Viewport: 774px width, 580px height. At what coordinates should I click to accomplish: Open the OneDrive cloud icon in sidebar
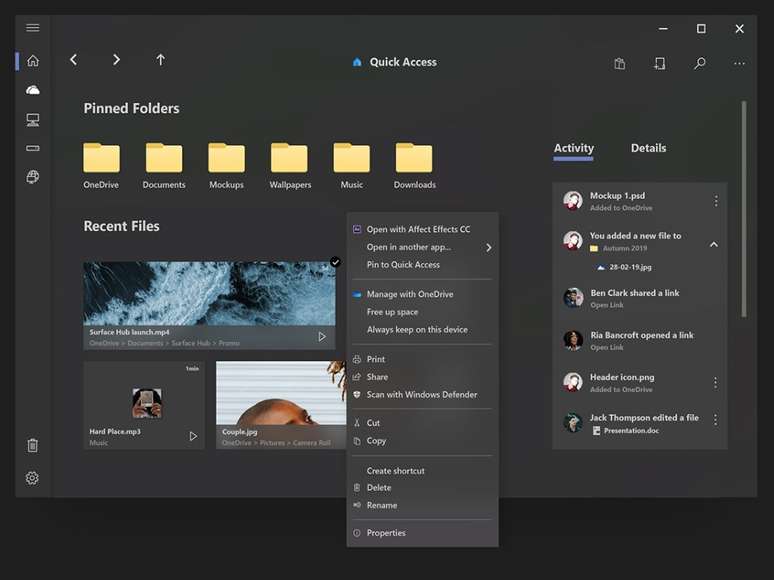32,90
